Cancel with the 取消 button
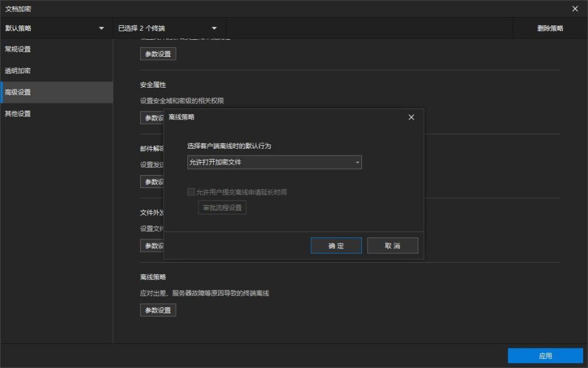Viewport: 588px width, 368px height. coord(392,246)
